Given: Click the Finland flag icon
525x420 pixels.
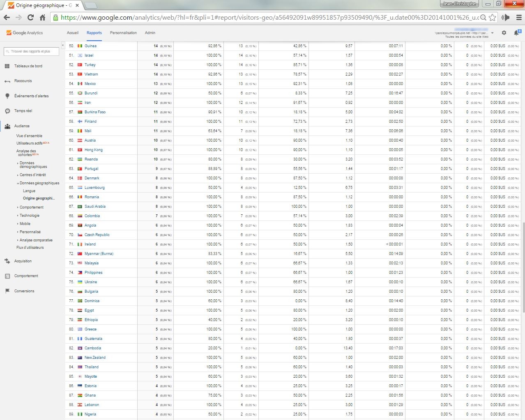Looking at the screenshot, I should click(x=80, y=122).
